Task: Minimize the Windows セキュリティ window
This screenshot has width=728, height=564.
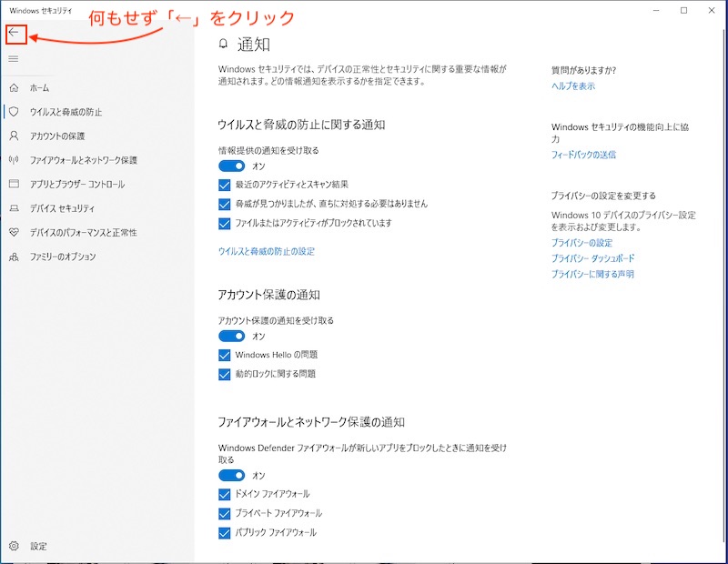Action: tap(656, 10)
